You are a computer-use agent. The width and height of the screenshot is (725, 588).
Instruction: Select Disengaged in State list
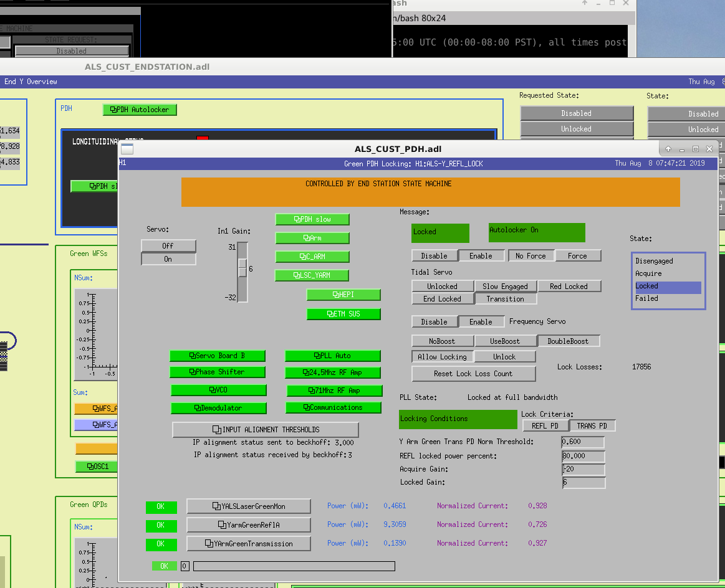[668, 261]
